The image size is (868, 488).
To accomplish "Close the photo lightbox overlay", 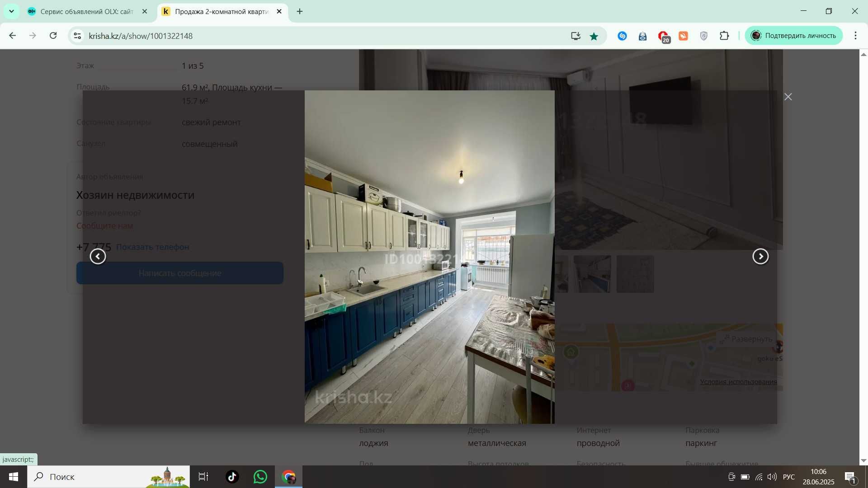I will click(x=788, y=97).
